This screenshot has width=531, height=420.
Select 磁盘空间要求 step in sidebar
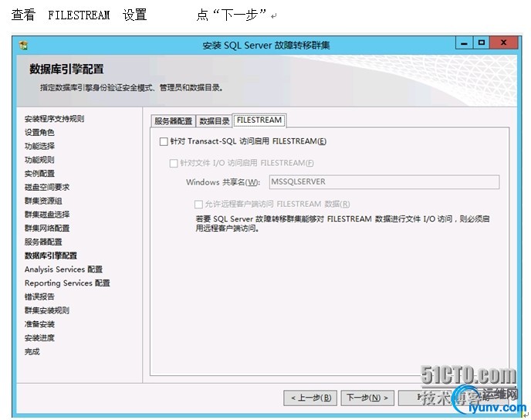click(x=47, y=188)
